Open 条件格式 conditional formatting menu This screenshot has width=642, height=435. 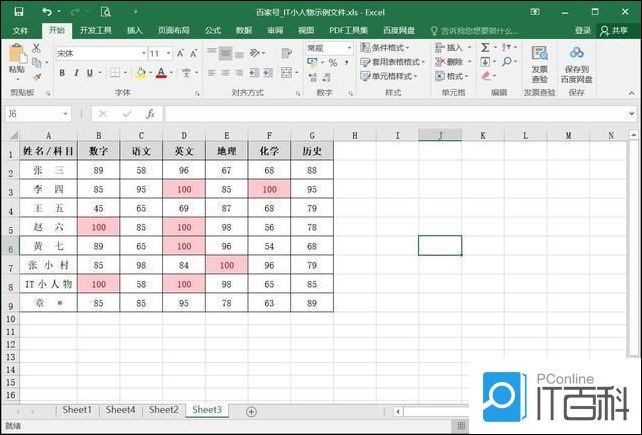[x=385, y=48]
